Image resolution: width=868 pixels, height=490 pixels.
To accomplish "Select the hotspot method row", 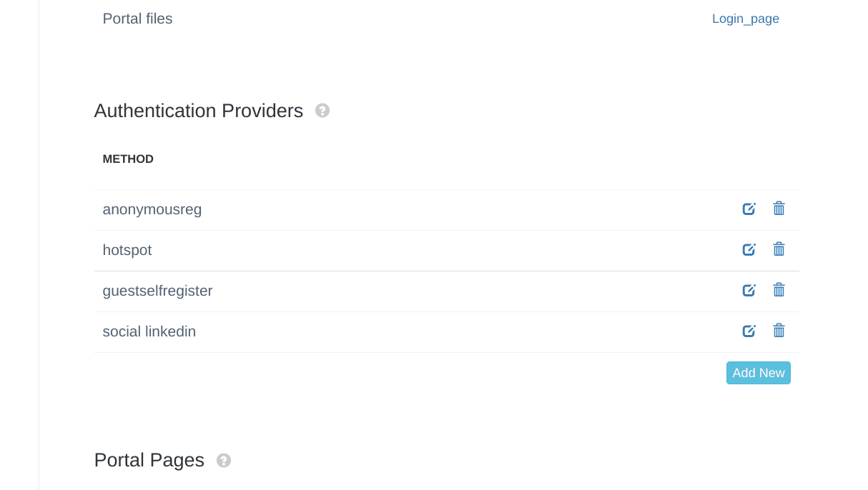I will [x=446, y=251].
